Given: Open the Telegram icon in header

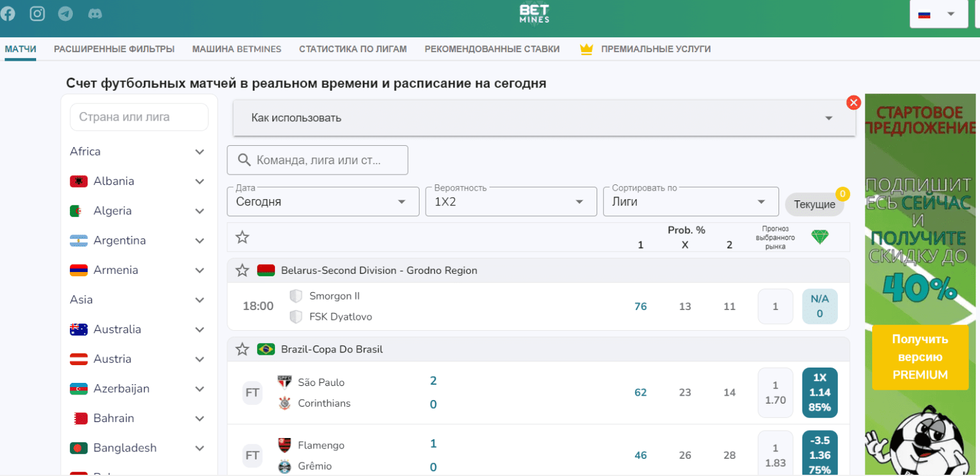Looking at the screenshot, I should point(66,13).
